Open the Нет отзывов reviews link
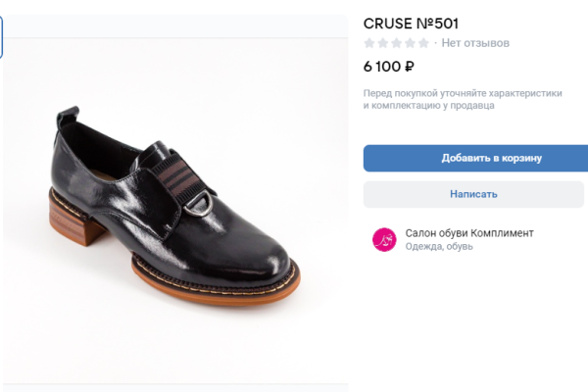The image size is (588, 392). (475, 43)
